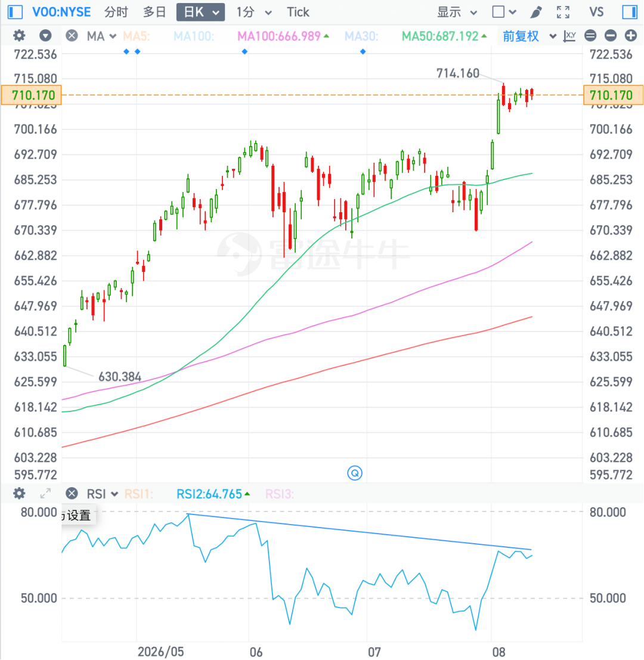Toggle the faded RSI3 line visibility
Viewport: 644px width, 660px height.
coord(280,494)
